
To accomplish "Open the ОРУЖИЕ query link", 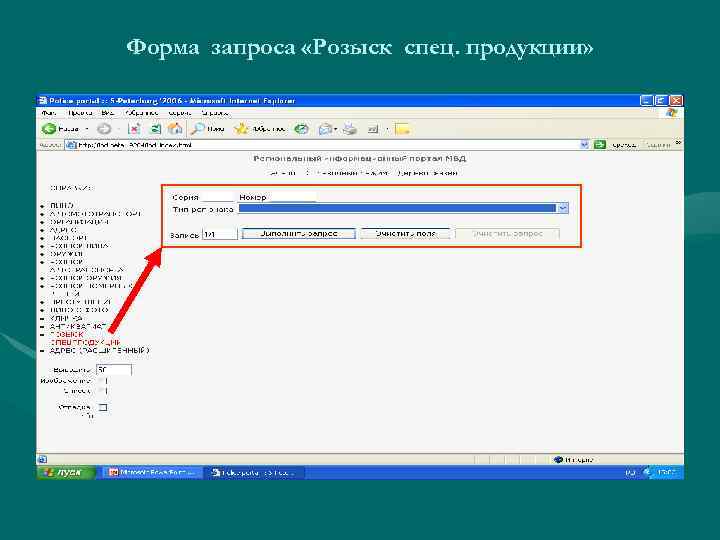I will pyautogui.click(x=67, y=254).
